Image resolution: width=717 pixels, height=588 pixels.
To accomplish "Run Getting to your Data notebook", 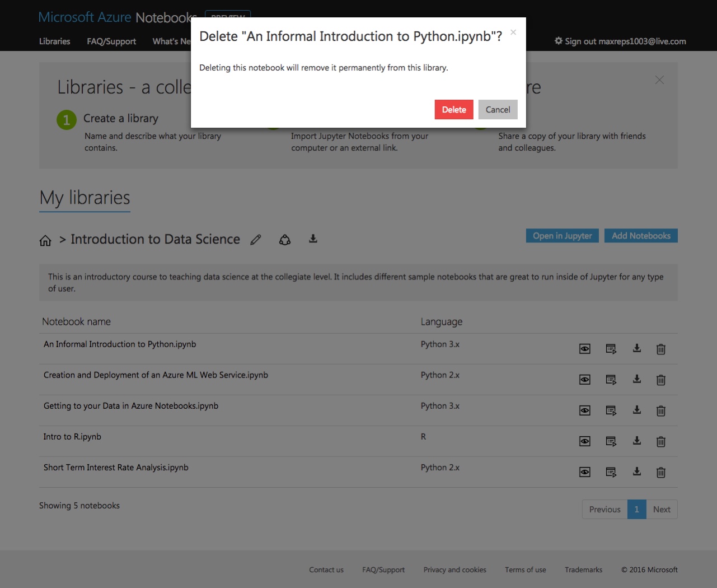I will (x=611, y=410).
